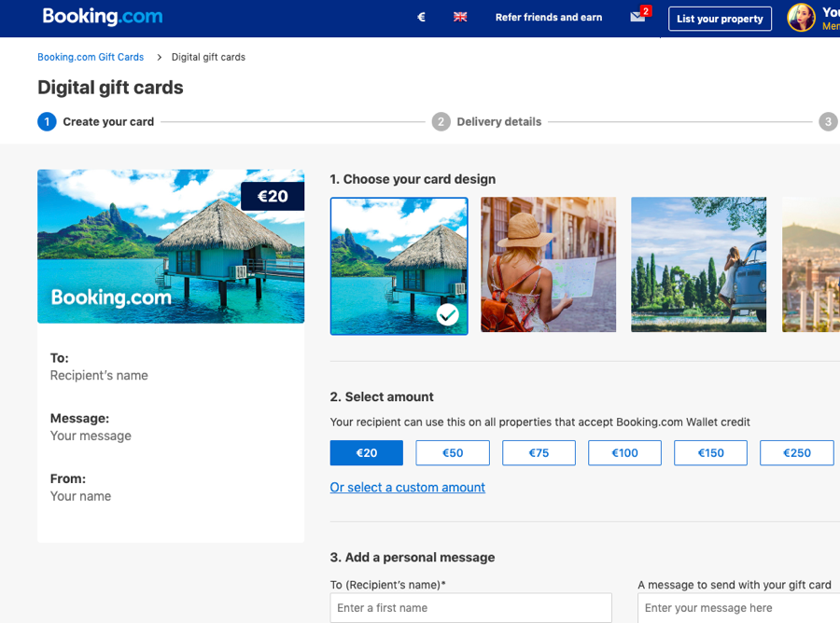The height and width of the screenshot is (623, 840).
Task: Focus the recipient's first name field
Action: [471, 607]
